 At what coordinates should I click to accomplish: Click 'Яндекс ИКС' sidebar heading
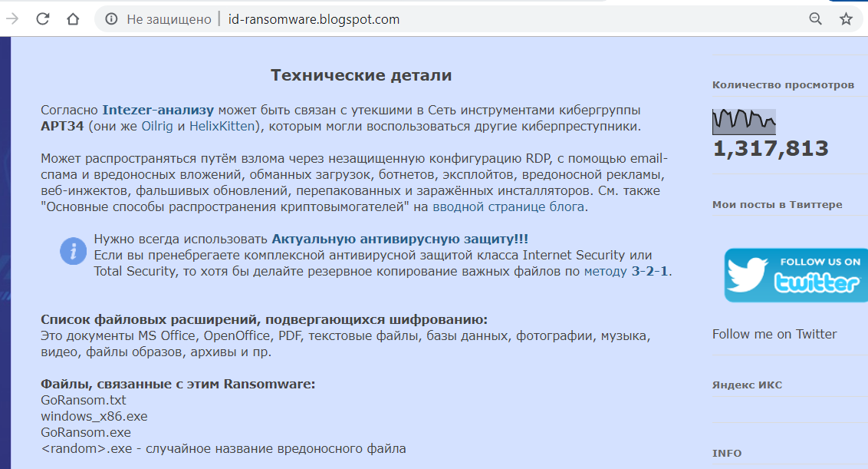point(747,385)
